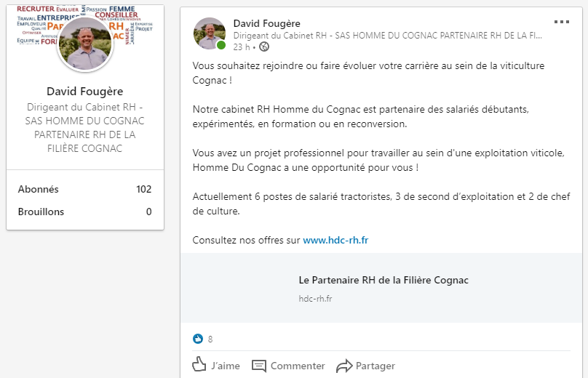Click the blue like reaction icon
Image resolution: width=588 pixels, height=378 pixels.
(x=198, y=339)
